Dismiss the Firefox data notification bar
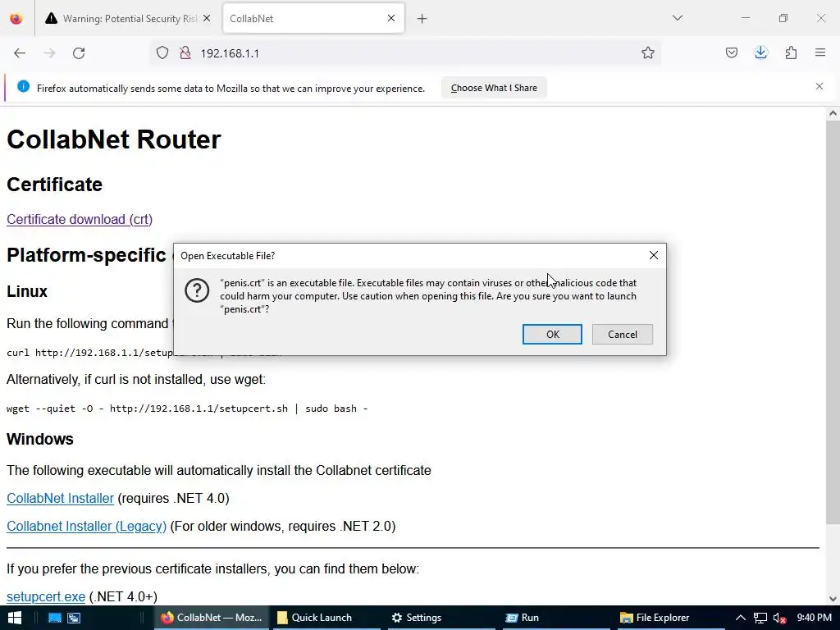Screen dimensions: 840x630 819,86
